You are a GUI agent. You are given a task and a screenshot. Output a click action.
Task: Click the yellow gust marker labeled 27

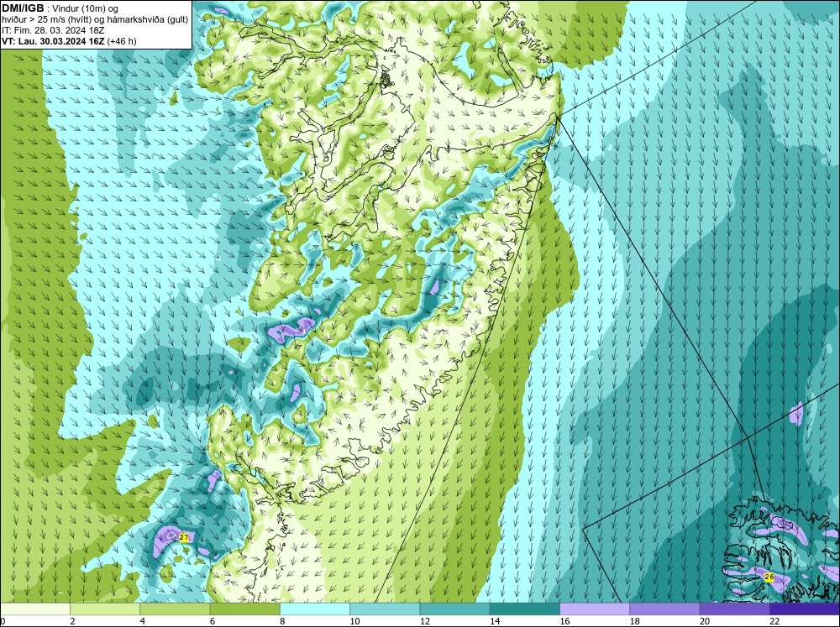[184, 537]
